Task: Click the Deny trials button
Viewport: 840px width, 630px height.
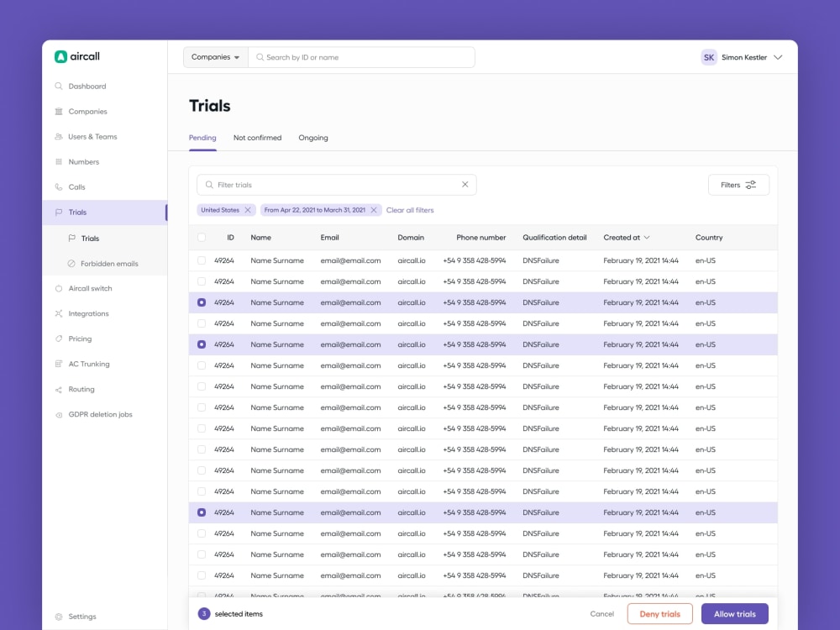Action: point(660,614)
